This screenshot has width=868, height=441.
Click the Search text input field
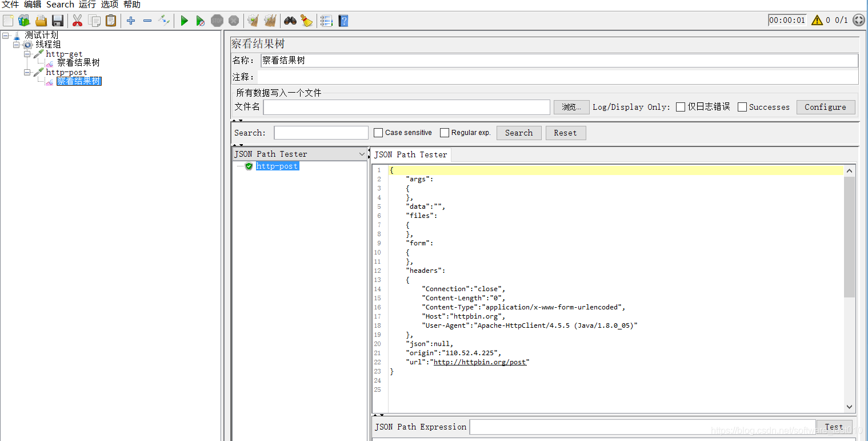(321, 133)
